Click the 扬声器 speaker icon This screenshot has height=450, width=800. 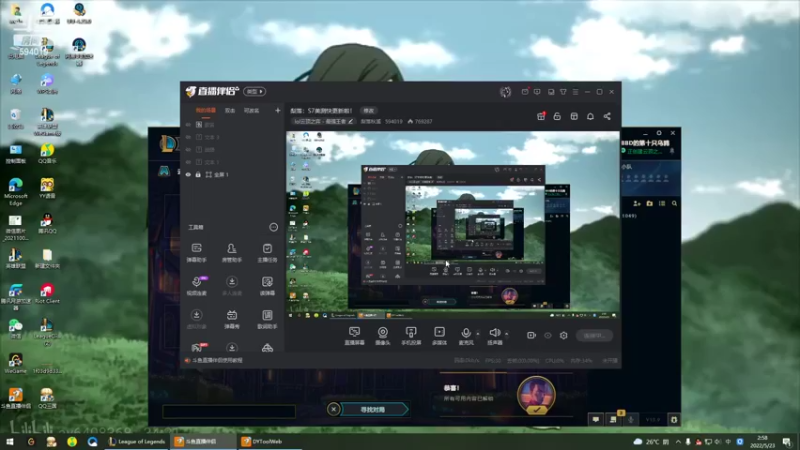494,333
